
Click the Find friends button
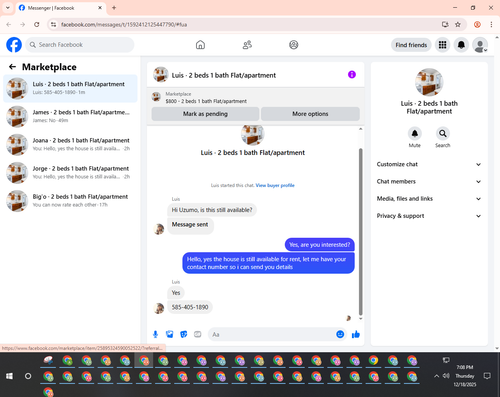411,45
